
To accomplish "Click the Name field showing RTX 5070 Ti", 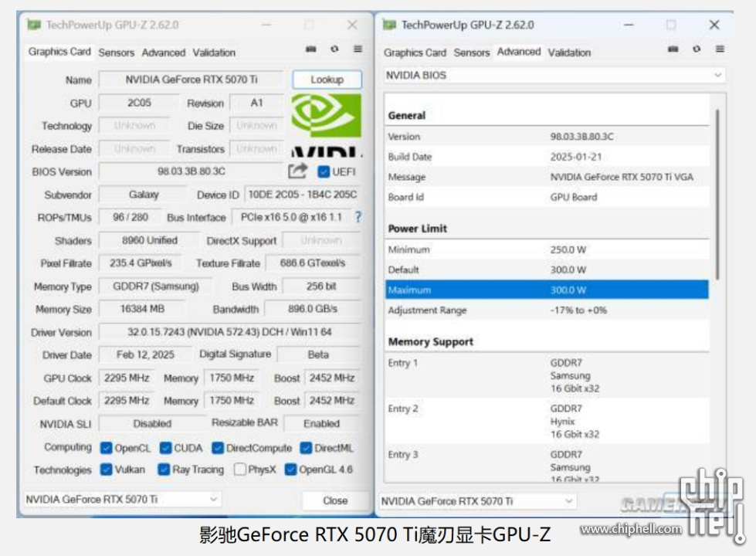I will click(192, 80).
